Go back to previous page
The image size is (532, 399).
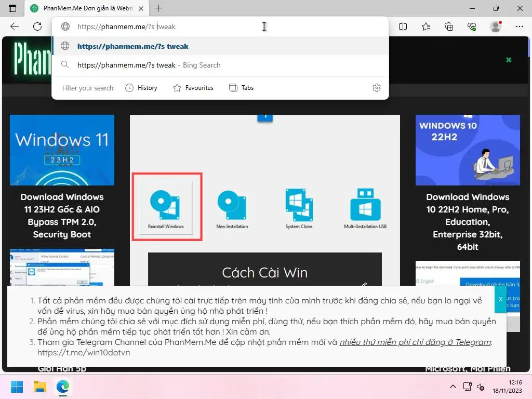click(14, 26)
